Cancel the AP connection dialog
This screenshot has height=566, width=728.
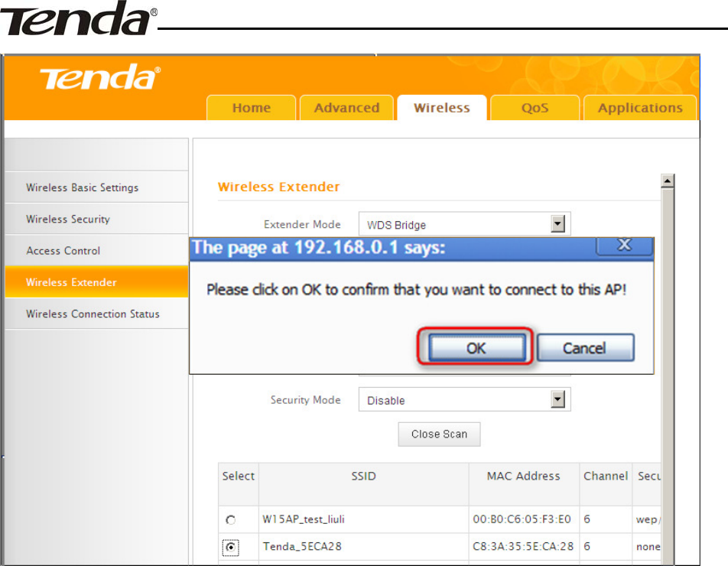pyautogui.click(x=586, y=348)
